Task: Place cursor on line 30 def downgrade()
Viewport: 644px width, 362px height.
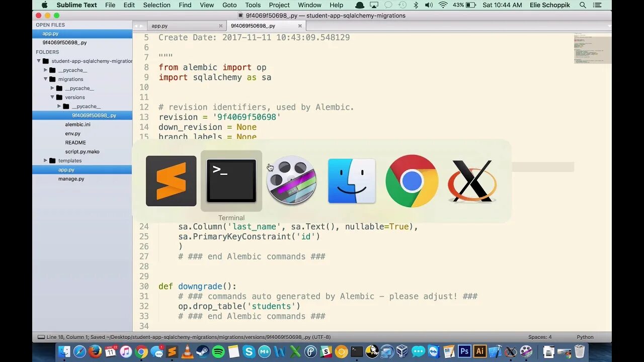Action: [x=197, y=286]
